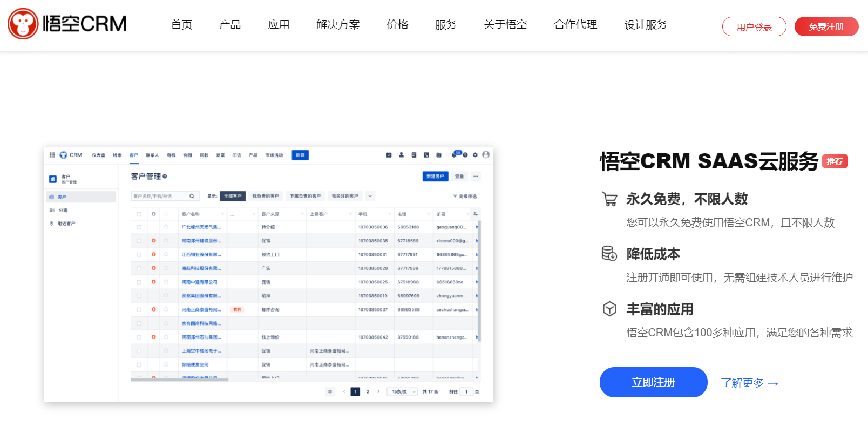This screenshot has width=868, height=440.
Task: Tick the select-all checkbox in table header
Action: pyautogui.click(x=139, y=214)
